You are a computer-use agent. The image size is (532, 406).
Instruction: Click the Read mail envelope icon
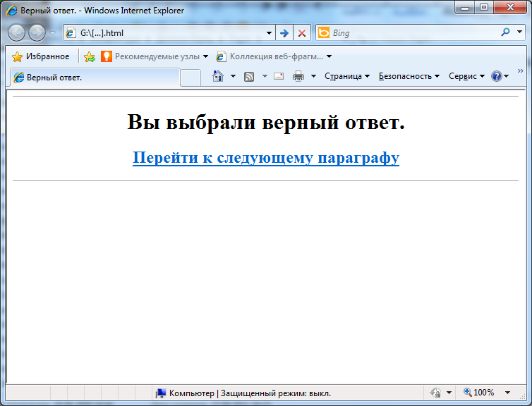[x=279, y=76]
